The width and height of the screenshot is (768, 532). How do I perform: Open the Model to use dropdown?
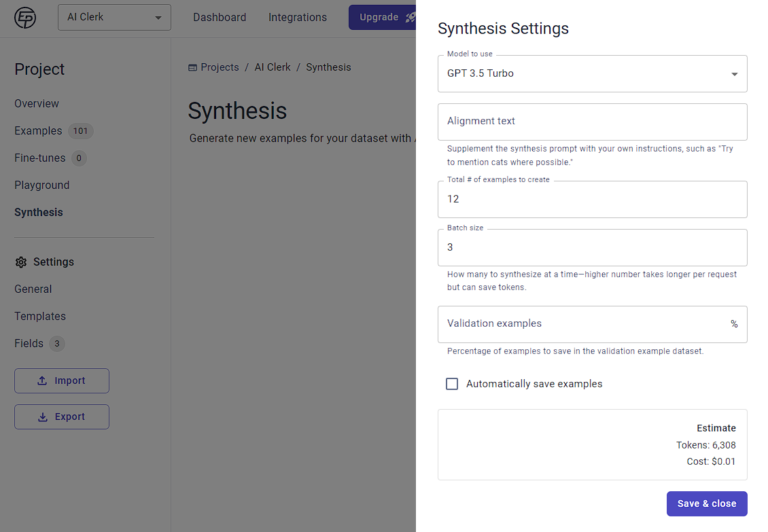point(592,74)
